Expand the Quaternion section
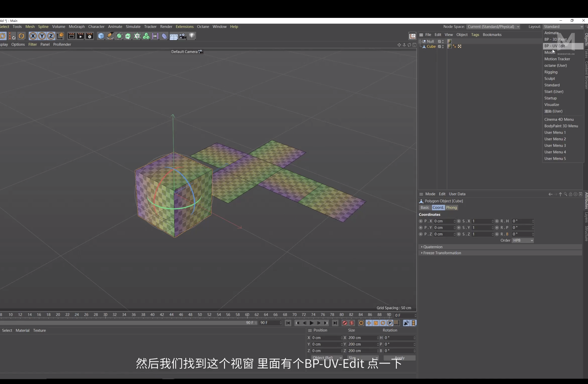588x384 pixels. 500,247
